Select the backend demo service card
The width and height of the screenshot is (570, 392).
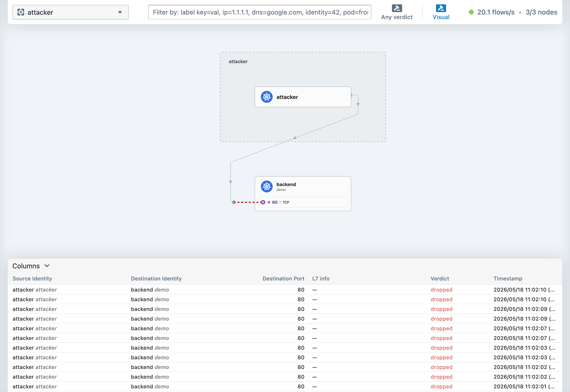303,194
